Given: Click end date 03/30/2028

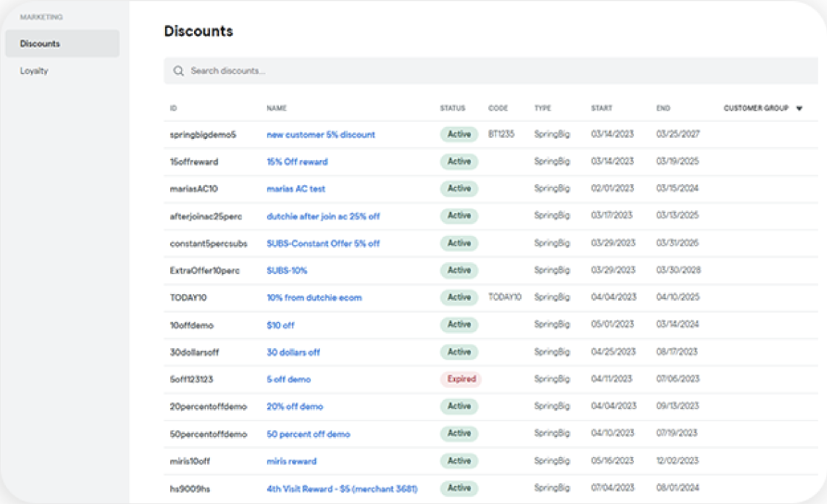Looking at the screenshot, I should [x=678, y=270].
